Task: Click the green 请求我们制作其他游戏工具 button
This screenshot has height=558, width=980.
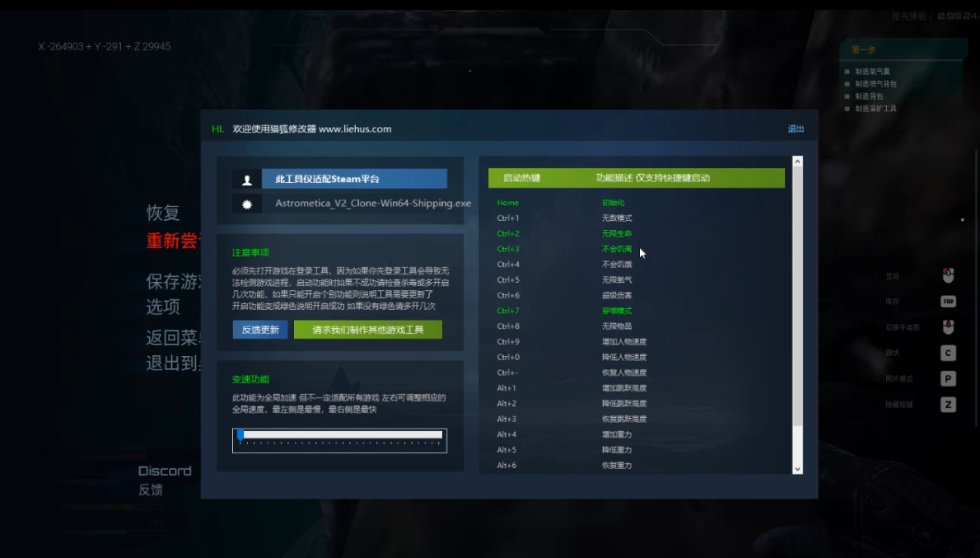Action: pos(368,330)
